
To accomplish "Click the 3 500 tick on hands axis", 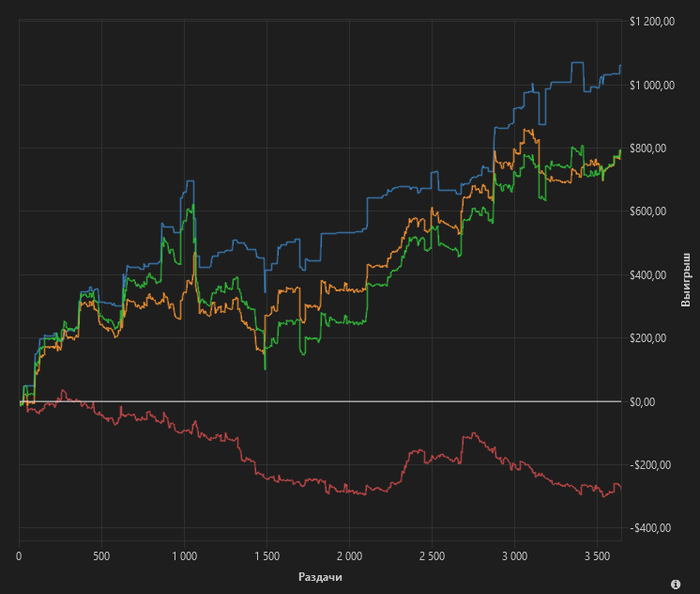I will pyautogui.click(x=597, y=557).
